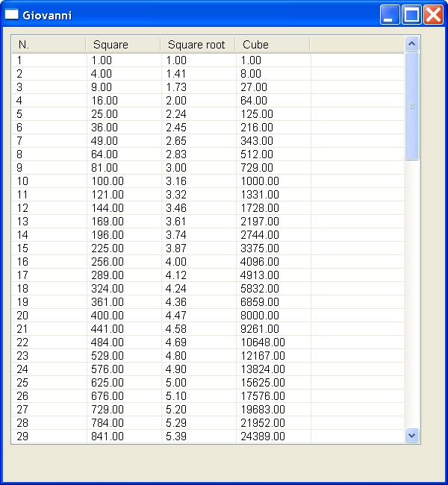Select the square value '324.00'

108,289
